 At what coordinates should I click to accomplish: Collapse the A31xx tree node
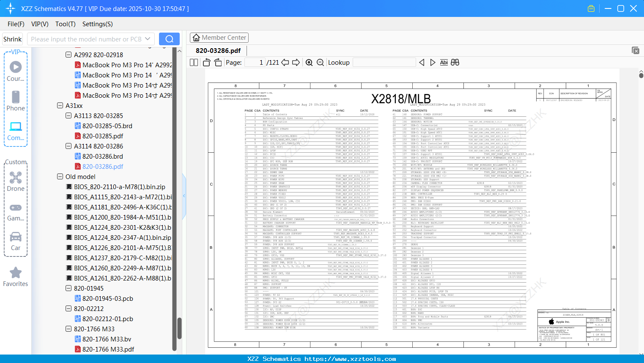60,105
